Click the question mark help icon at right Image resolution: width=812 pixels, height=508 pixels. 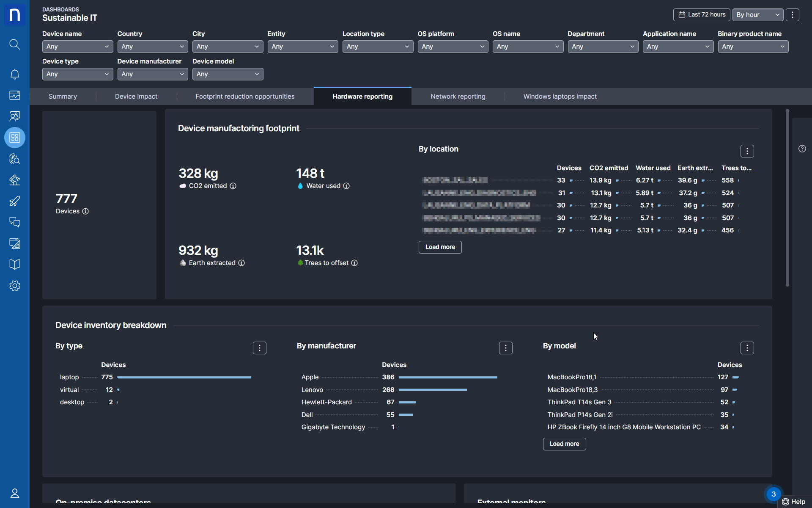pos(802,149)
